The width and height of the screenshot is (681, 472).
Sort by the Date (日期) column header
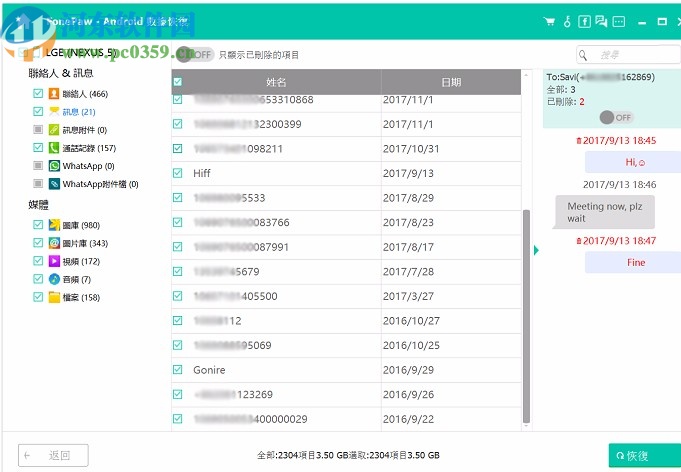point(451,82)
